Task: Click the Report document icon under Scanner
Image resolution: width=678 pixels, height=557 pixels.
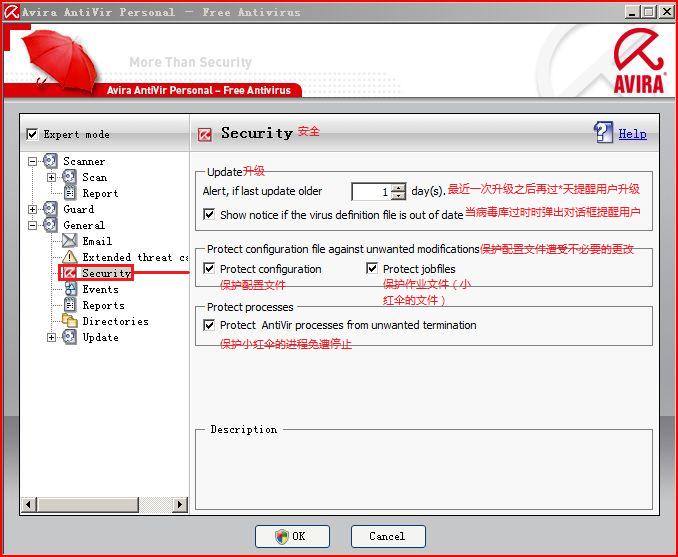Action: (x=70, y=193)
